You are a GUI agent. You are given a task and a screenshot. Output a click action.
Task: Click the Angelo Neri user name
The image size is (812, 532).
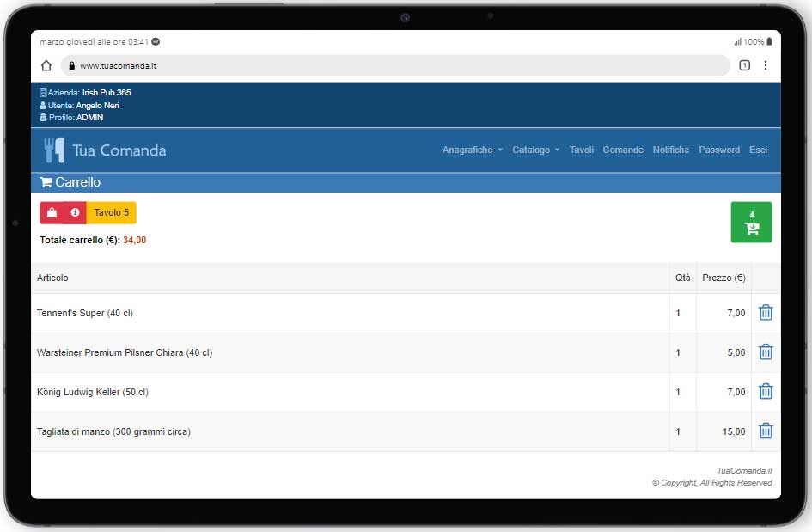[97, 105]
